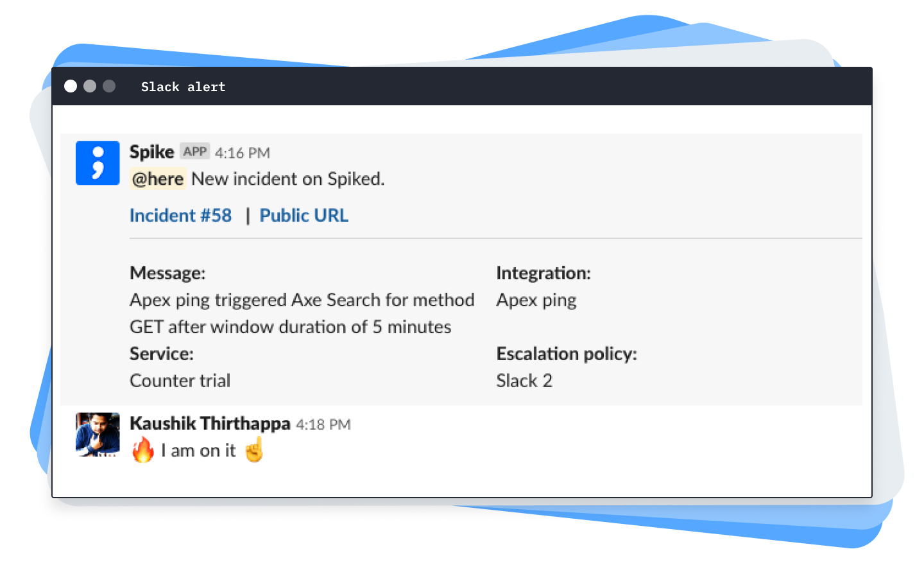Image resolution: width=924 pixels, height=565 pixels.
Task: Click the Slack alert window title
Action: (x=184, y=87)
